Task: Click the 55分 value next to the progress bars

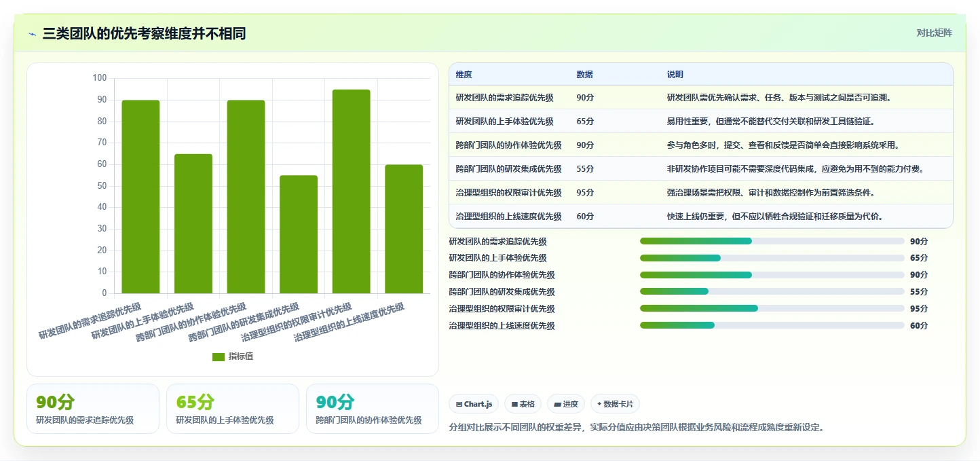Action: coord(919,292)
